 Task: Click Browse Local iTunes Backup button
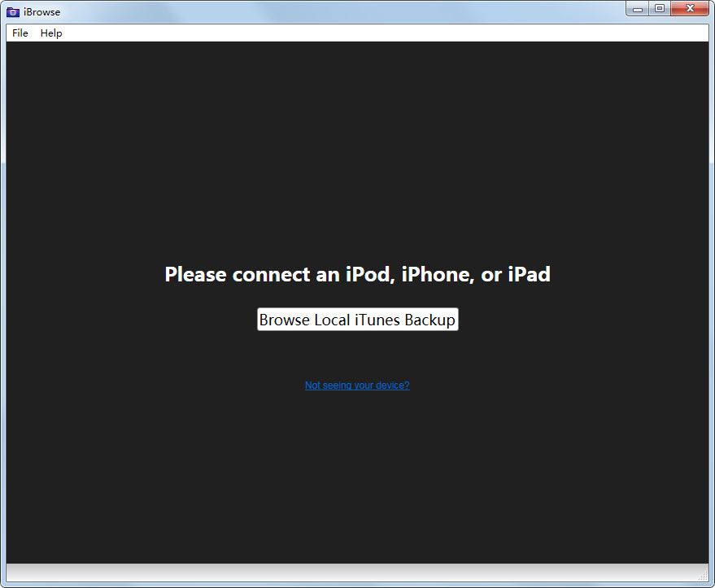[358, 320]
